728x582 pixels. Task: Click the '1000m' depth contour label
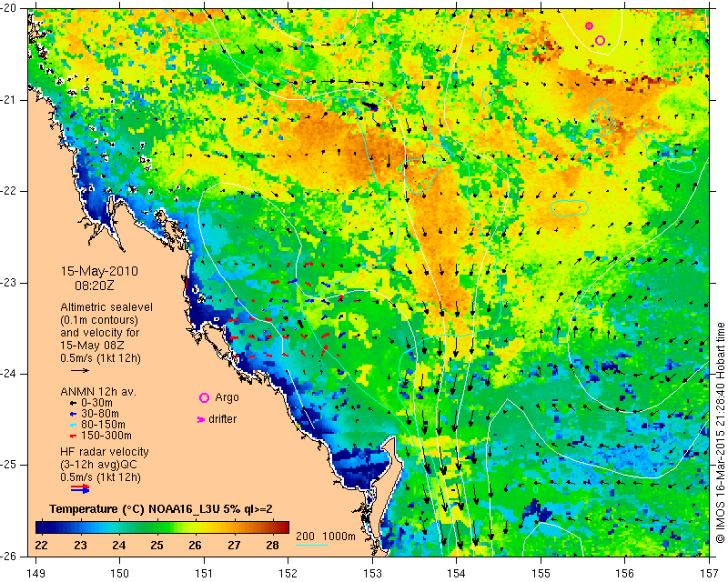pyautogui.click(x=339, y=537)
